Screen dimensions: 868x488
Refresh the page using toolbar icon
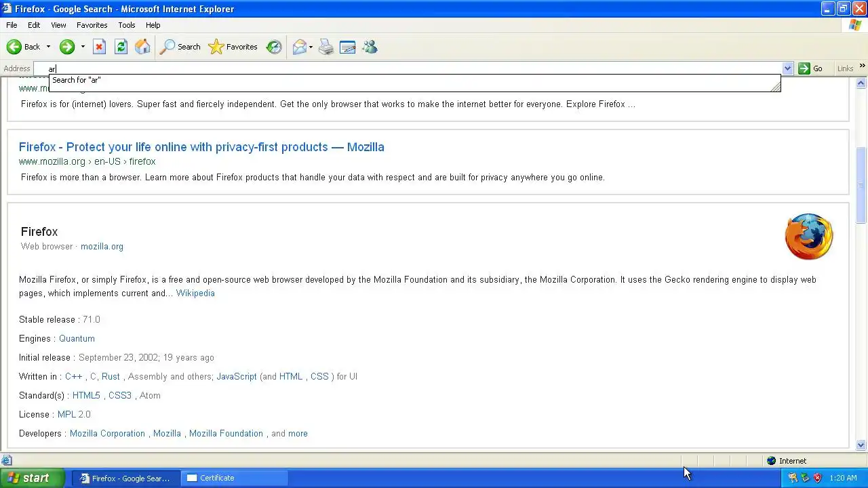[121, 47]
